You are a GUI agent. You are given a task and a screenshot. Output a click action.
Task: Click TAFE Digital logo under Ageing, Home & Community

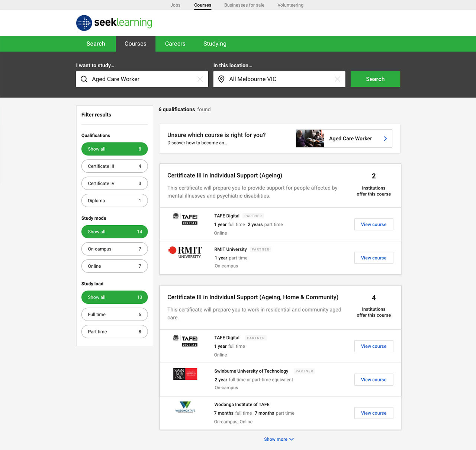click(185, 341)
